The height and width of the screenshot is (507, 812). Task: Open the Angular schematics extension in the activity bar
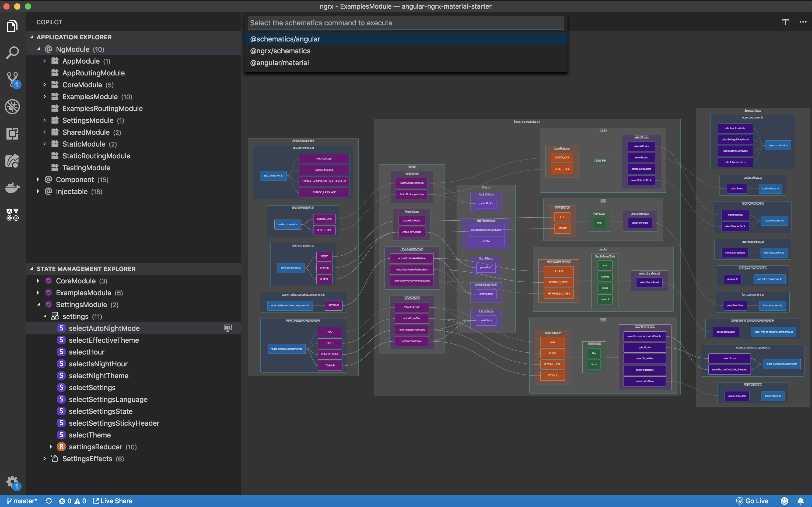12,215
